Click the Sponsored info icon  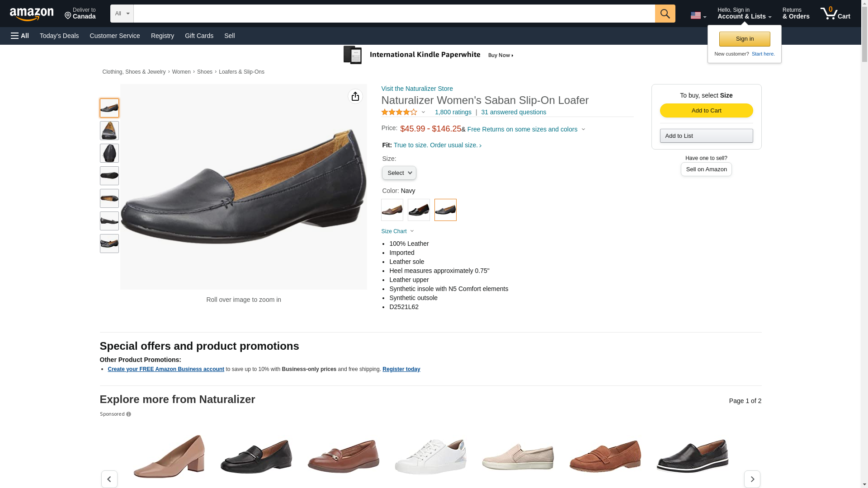[129, 414]
